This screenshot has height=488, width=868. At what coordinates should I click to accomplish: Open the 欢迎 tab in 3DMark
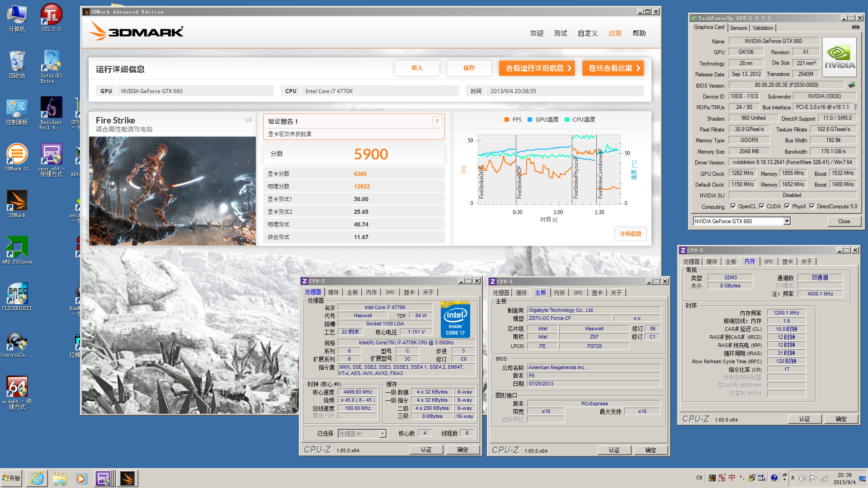click(537, 33)
